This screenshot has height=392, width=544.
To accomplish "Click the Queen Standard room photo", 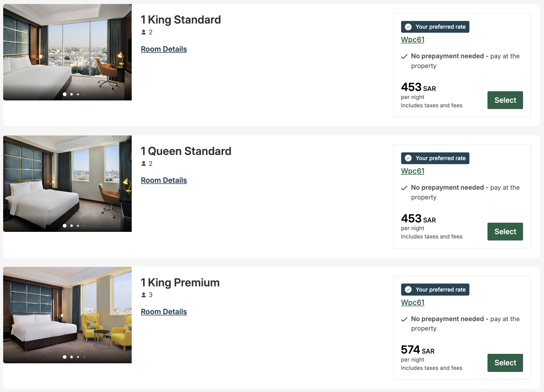I will click(x=67, y=183).
